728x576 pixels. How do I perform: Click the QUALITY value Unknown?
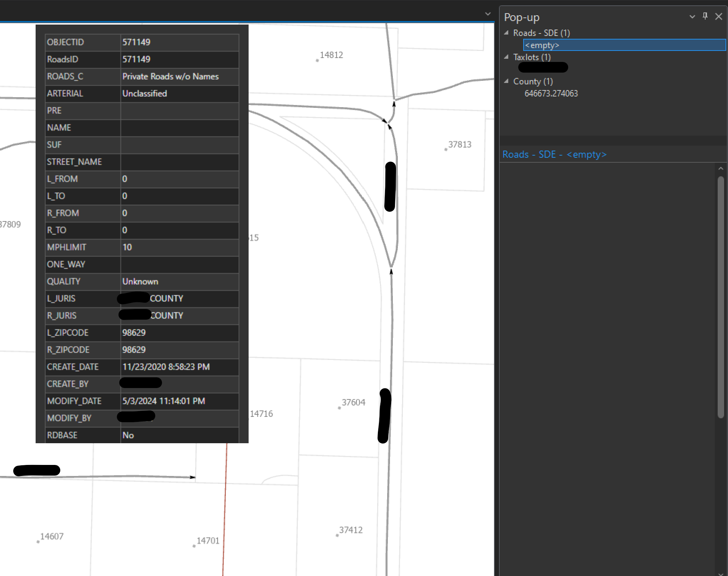click(140, 282)
